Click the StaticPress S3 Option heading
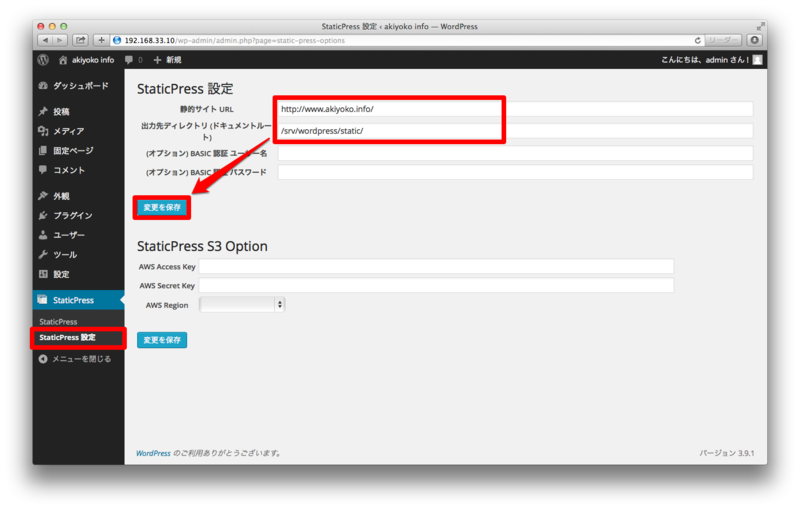Screen dimensions: 800x510 [x=202, y=246]
